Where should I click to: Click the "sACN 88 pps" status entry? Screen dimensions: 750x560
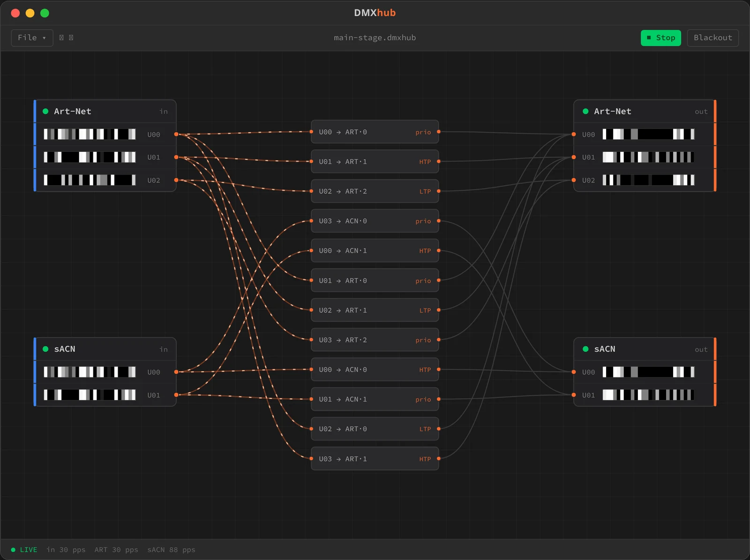171,550
